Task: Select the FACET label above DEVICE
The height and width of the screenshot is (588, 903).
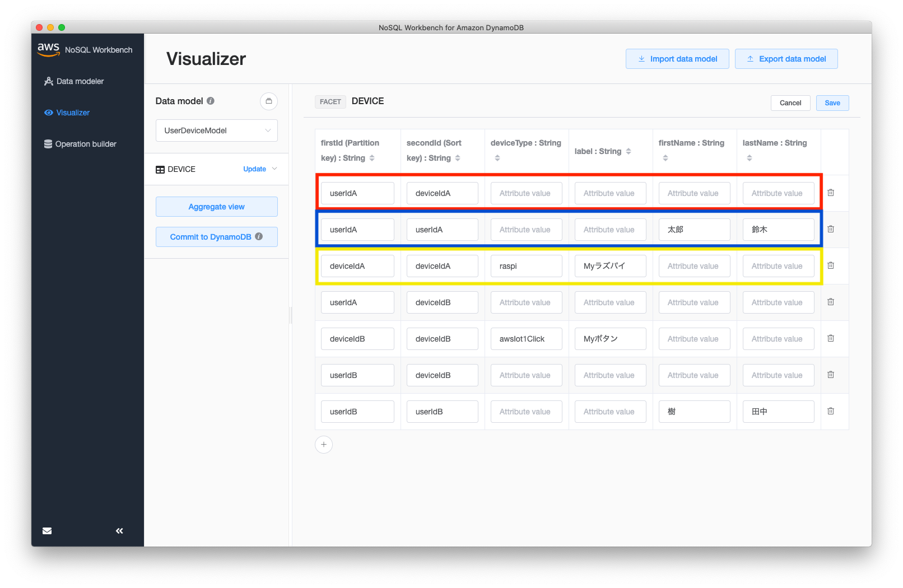Action: point(330,101)
